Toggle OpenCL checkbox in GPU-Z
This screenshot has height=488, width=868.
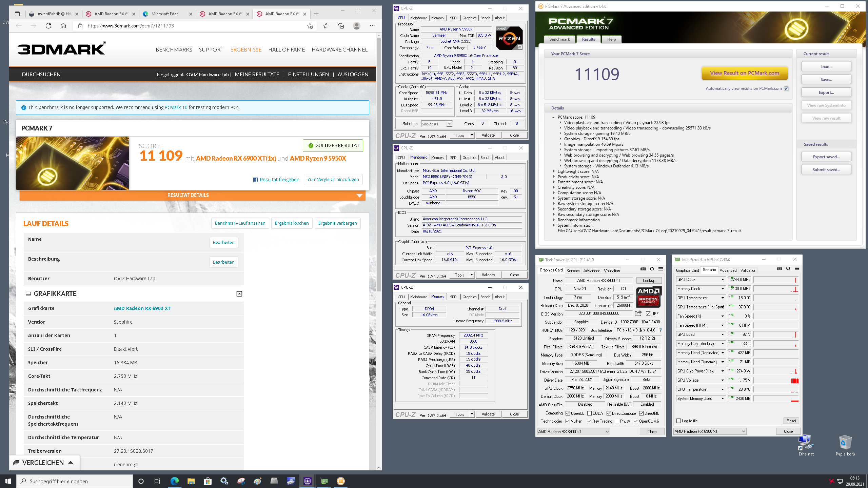(x=568, y=413)
